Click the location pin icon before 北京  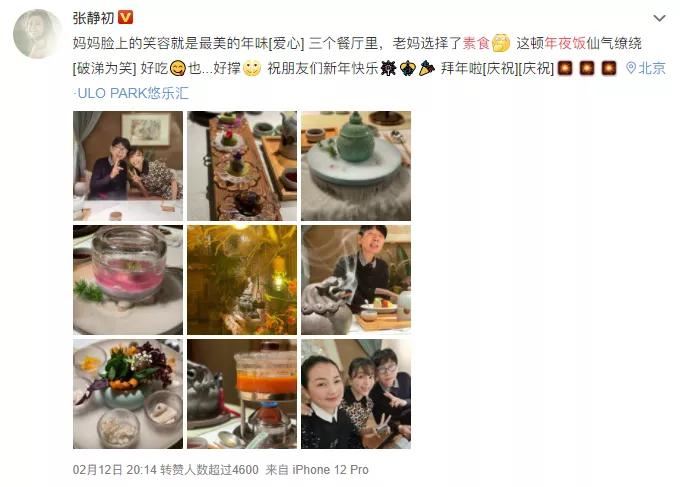631,68
